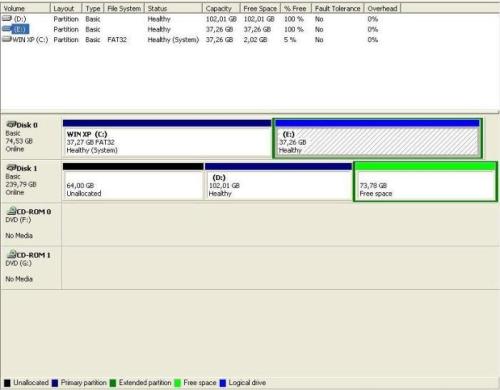Select the 64,00 GB Unallocated block on Disk 1
This screenshot has height=390, width=500.
tap(133, 181)
